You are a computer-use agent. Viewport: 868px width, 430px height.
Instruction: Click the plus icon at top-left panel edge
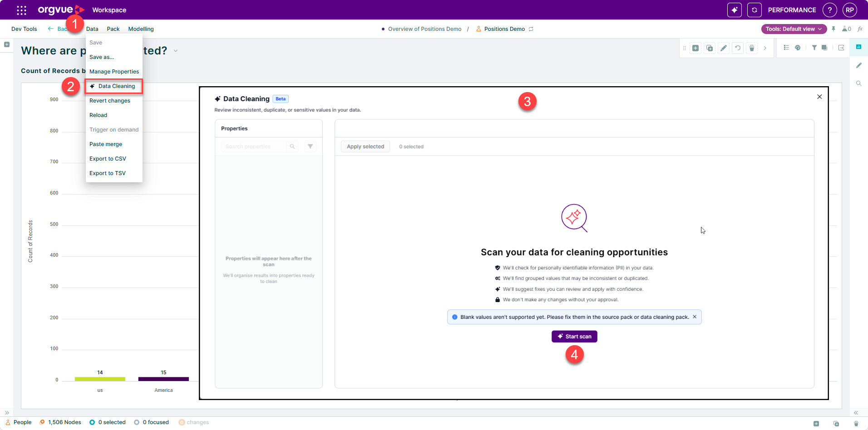tap(7, 44)
